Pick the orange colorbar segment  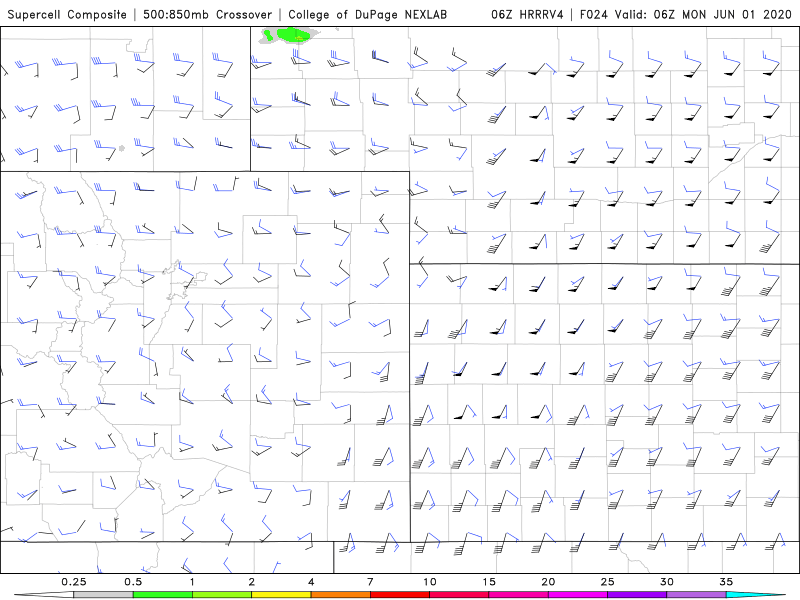click(x=340, y=595)
